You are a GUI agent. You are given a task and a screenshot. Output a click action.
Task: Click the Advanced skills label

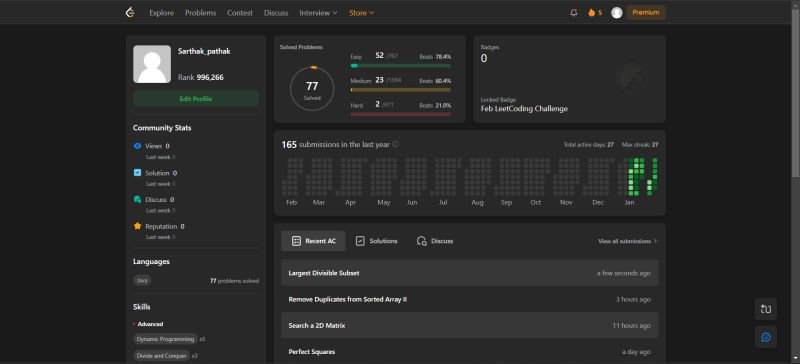(x=150, y=324)
